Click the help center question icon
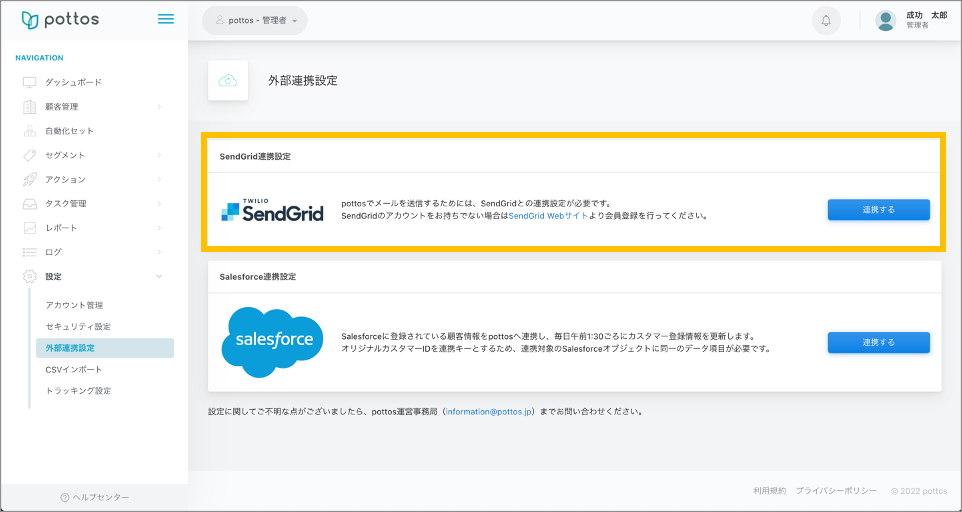This screenshot has height=512, width=962. 64,497
